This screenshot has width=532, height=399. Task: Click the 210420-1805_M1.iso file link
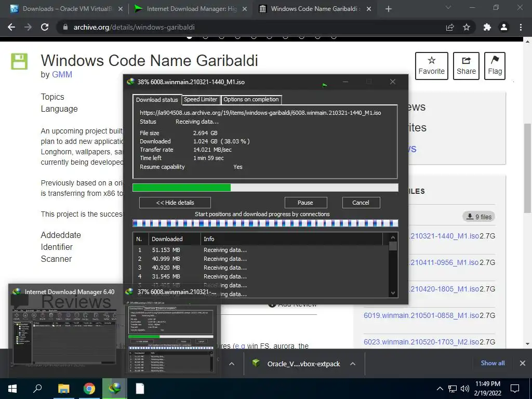[444, 289]
